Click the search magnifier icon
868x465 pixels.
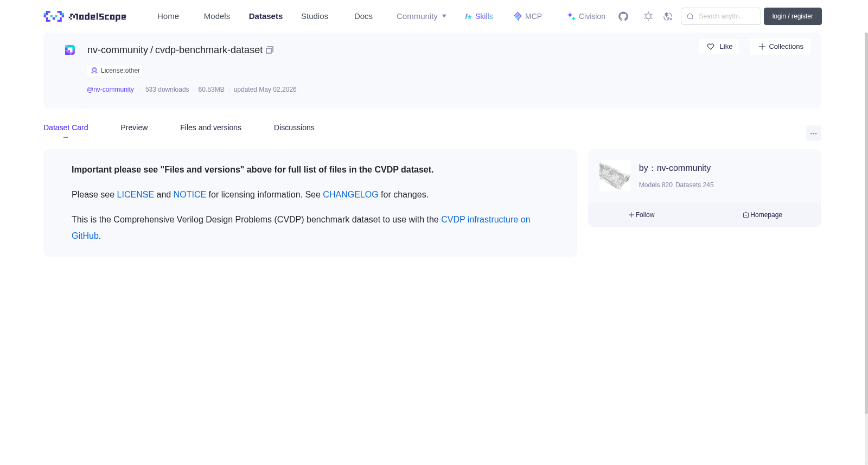(x=691, y=16)
